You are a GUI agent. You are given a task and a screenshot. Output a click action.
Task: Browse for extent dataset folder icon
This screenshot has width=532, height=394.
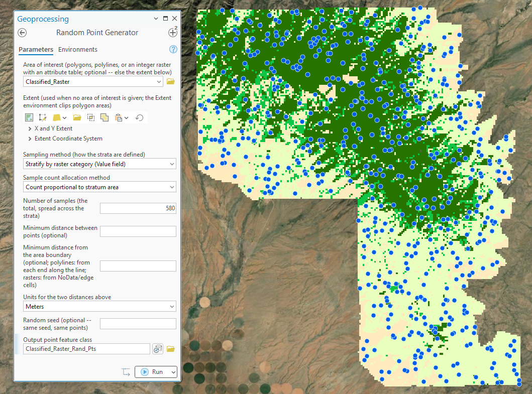(77, 117)
